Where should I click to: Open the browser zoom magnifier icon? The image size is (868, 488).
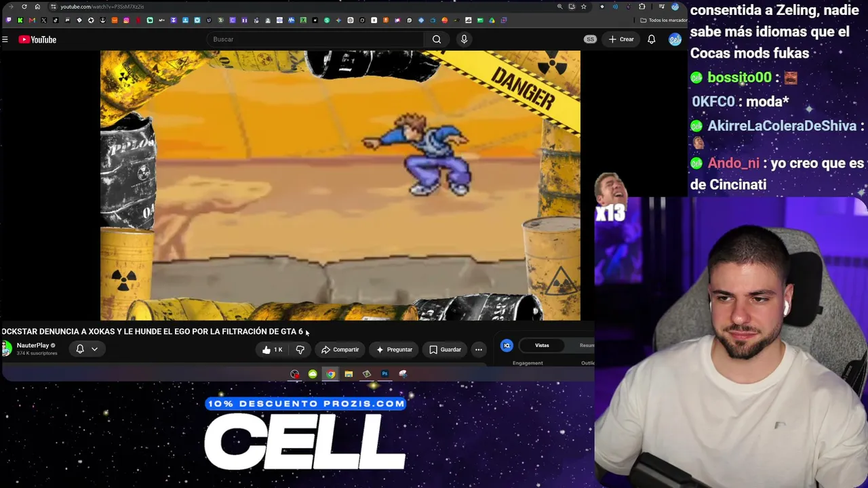coord(559,7)
